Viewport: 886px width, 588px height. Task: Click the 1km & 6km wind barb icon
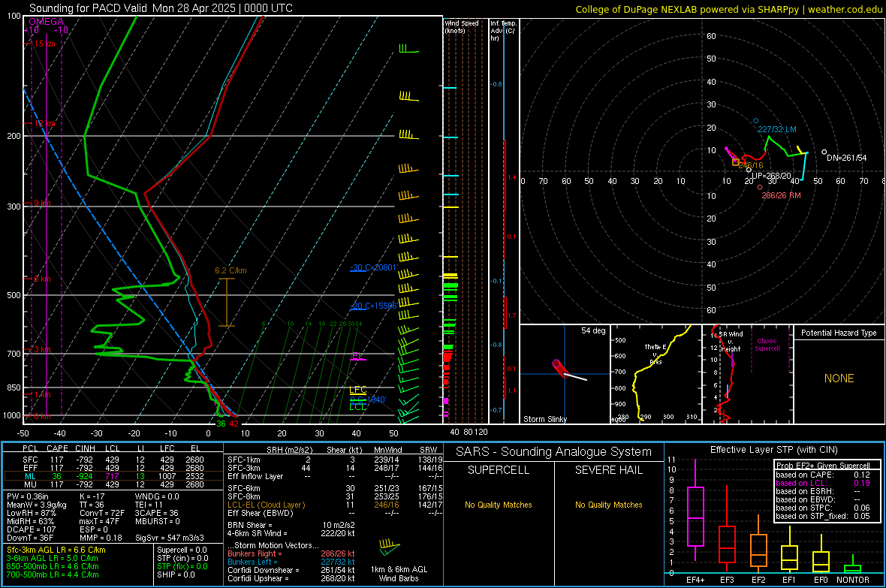pyautogui.click(x=390, y=546)
